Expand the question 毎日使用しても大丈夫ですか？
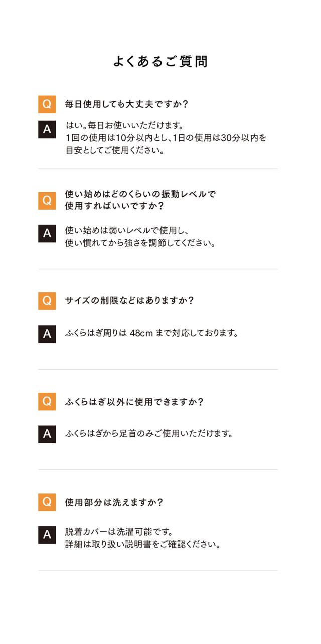Image resolution: width=321 pixels, height=644 pixels. click(126, 104)
